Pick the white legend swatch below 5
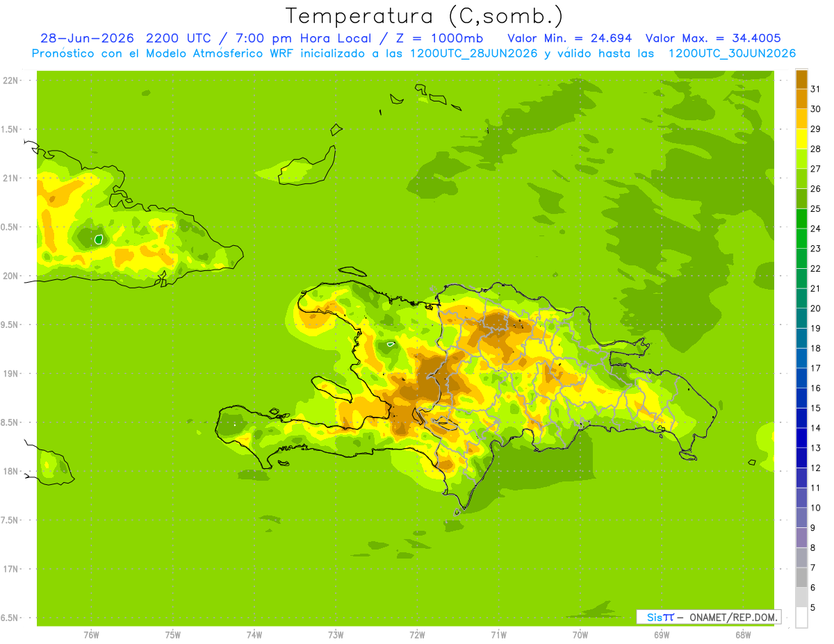The height and width of the screenshot is (644, 834). pyautogui.click(x=801, y=618)
